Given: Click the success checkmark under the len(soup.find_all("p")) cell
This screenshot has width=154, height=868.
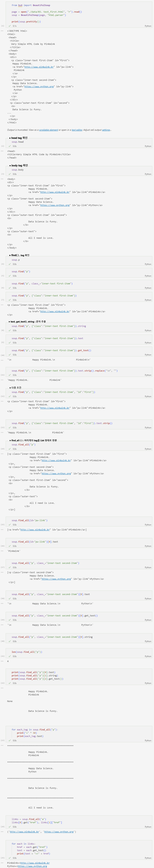Looking at the screenshot, I should tap(10, 656).
